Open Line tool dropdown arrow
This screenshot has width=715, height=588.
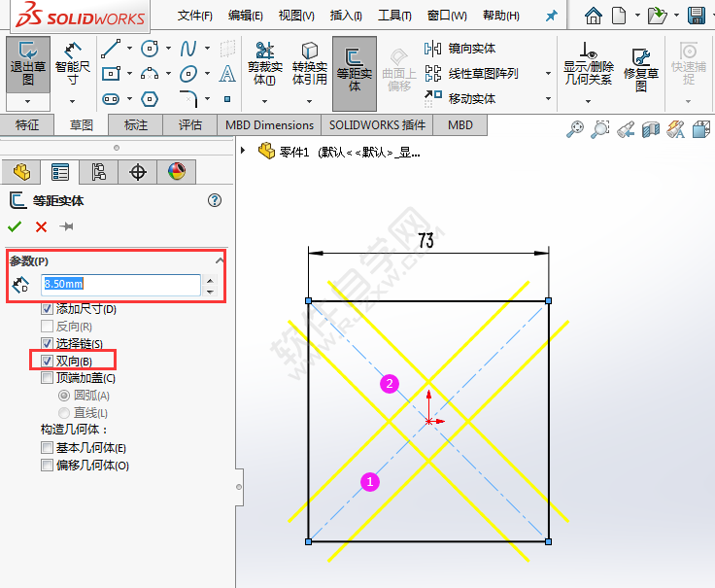coord(129,49)
